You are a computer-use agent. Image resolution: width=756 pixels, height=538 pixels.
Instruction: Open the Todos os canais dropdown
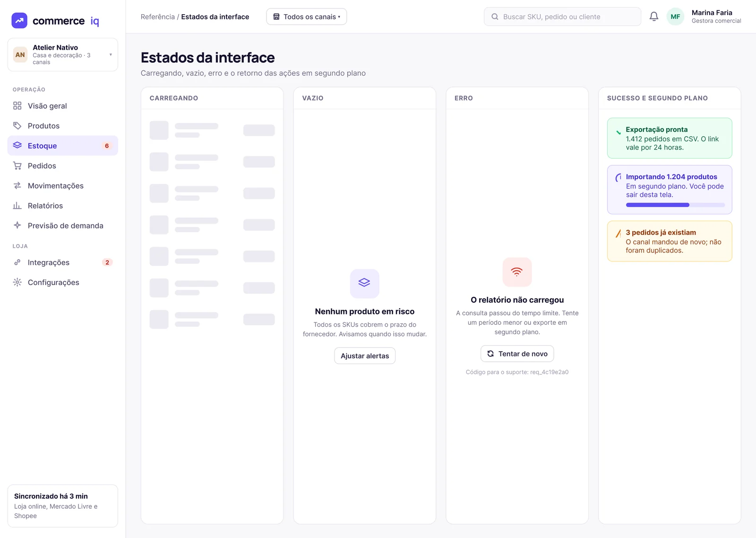pyautogui.click(x=307, y=17)
